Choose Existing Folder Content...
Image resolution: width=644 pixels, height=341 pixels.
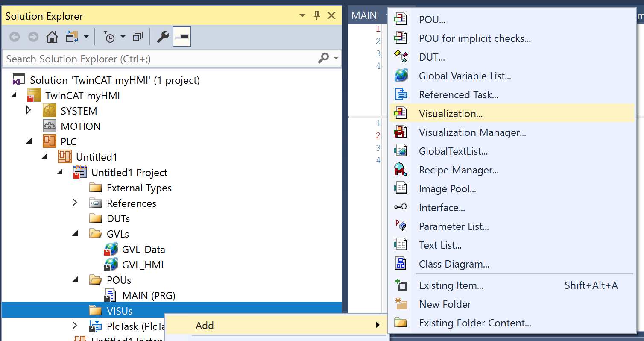512,323
